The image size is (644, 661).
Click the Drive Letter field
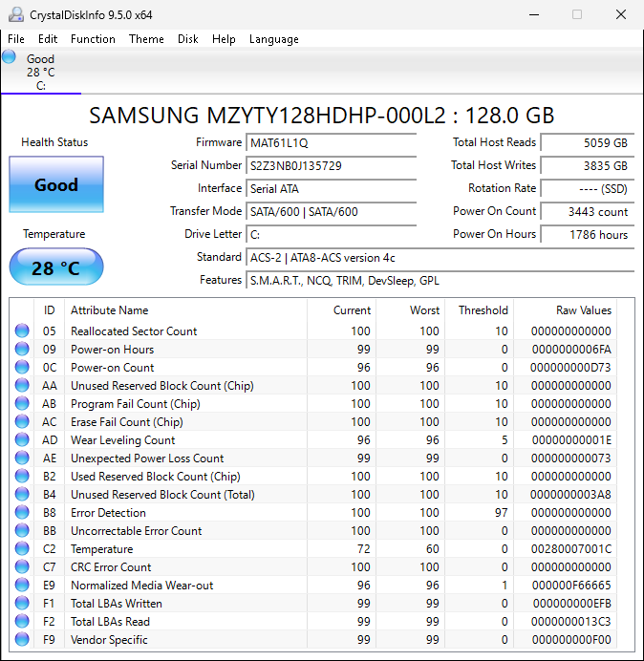(331, 234)
